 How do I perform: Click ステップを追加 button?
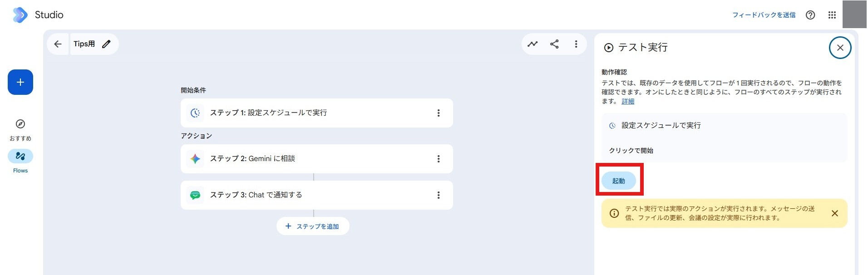tap(313, 226)
